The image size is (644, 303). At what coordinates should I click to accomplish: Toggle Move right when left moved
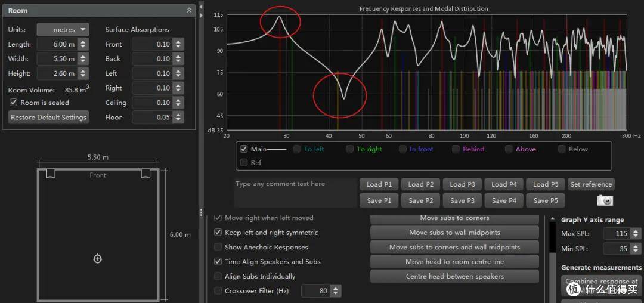[x=218, y=218]
